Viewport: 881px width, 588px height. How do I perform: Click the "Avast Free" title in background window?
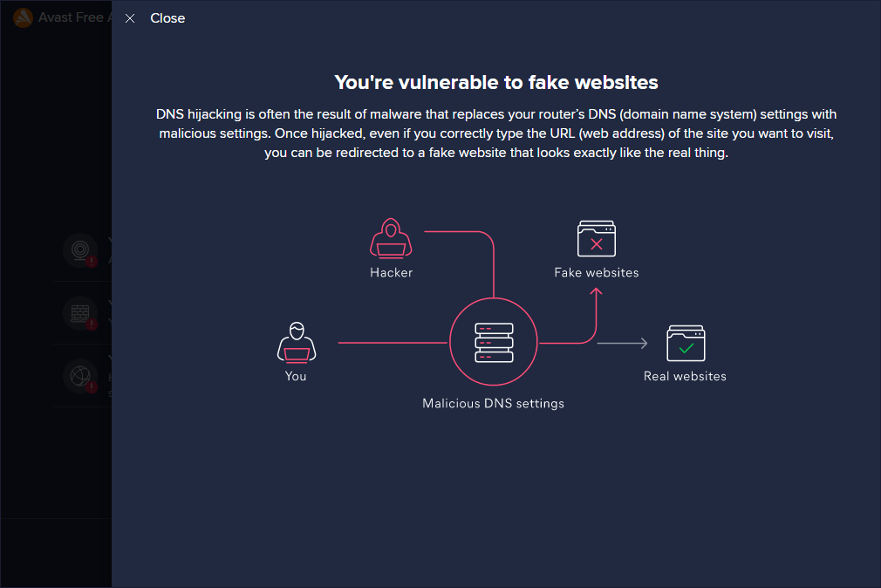[73, 18]
